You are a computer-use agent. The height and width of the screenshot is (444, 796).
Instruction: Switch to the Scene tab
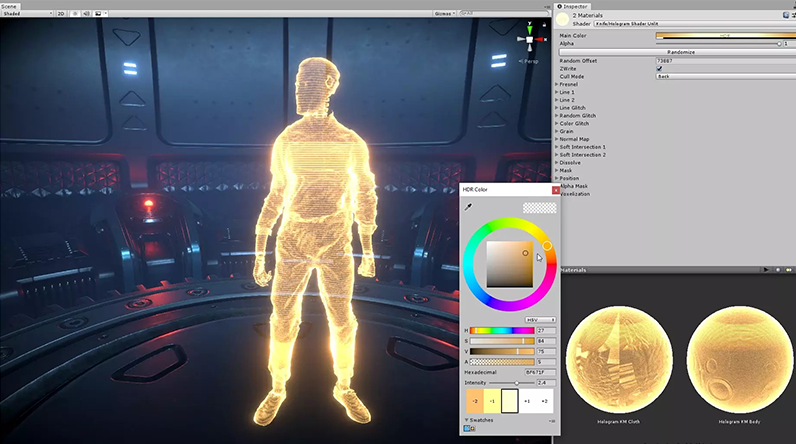9,6
